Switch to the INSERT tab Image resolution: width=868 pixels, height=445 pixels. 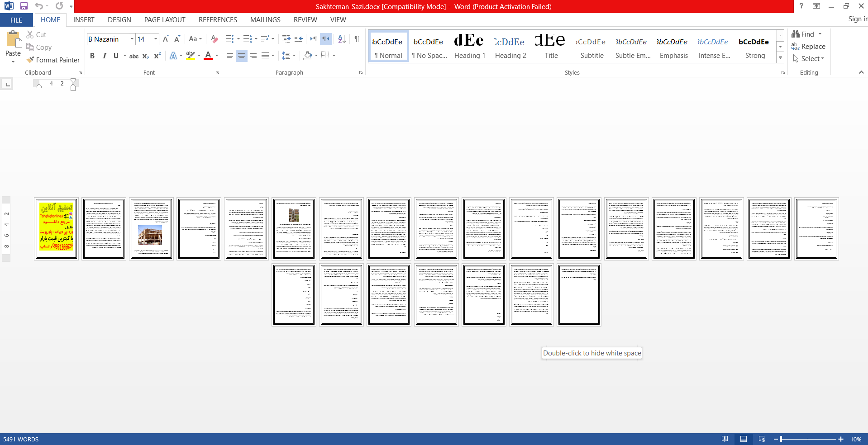pyautogui.click(x=84, y=20)
